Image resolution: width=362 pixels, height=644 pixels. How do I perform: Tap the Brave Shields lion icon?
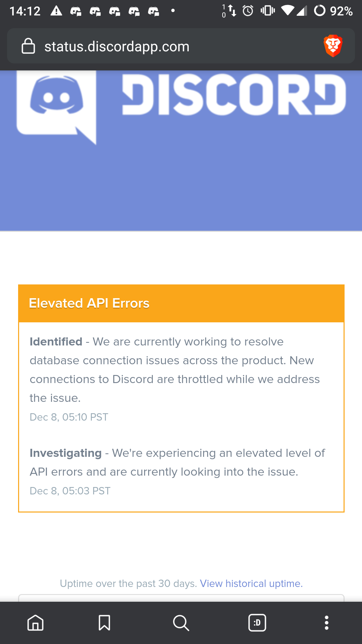333,46
